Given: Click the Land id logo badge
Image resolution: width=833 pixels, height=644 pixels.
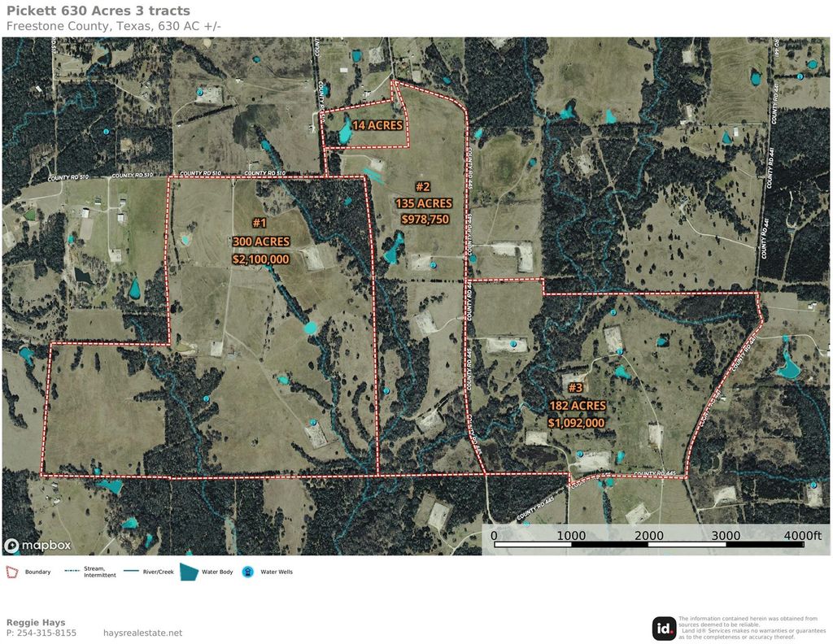Looking at the screenshot, I should 664,629.
